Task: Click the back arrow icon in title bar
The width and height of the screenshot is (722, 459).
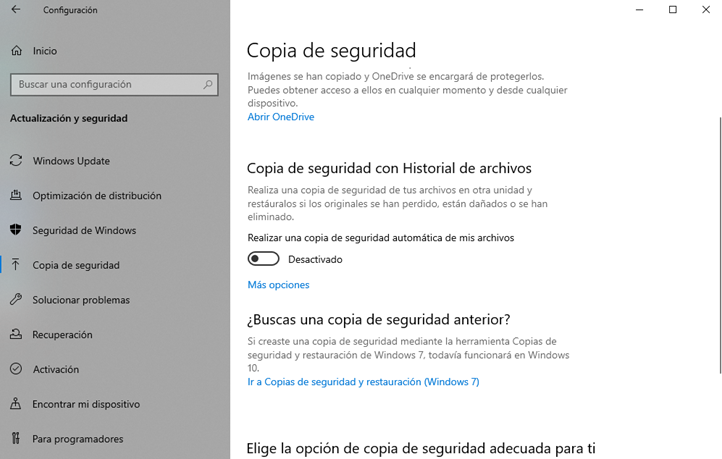Action: point(15,10)
